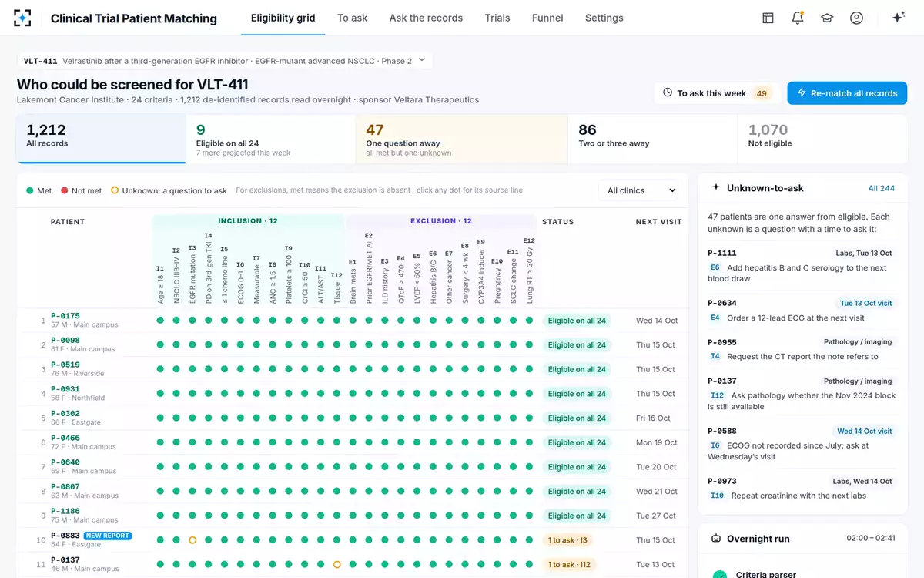Click the sparkle icon beside Unknown-to-ask heading
Viewport: 924px width, 578px height.
[716, 187]
